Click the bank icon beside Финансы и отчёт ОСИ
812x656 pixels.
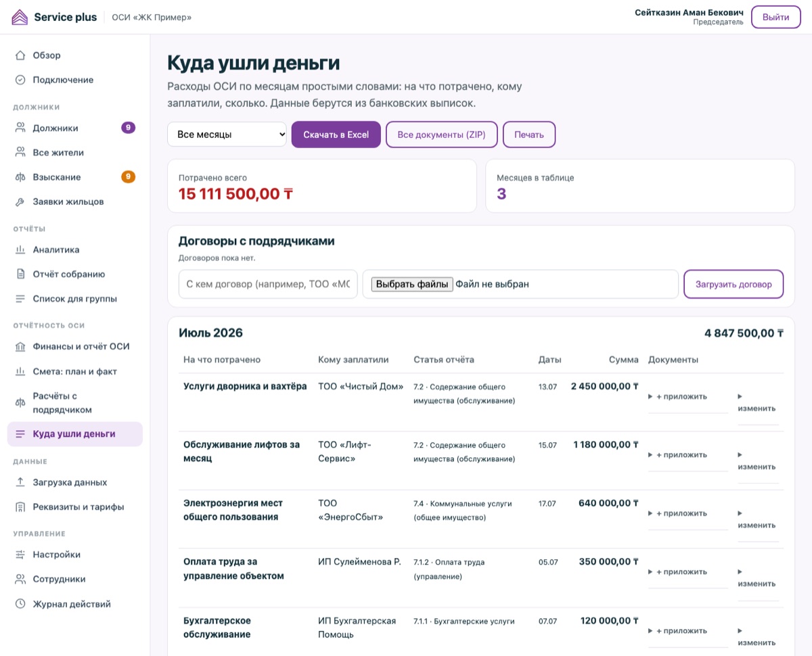(20, 347)
